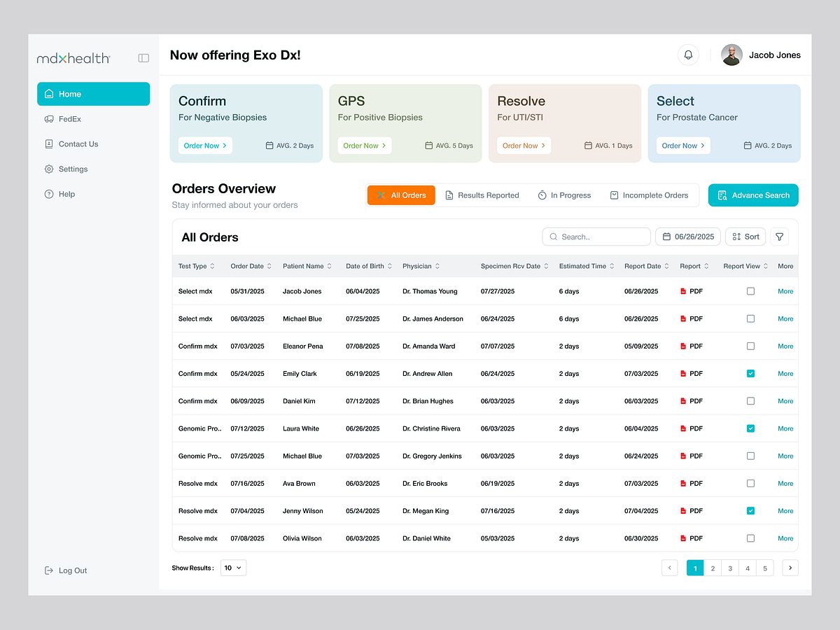Switch to Results Reported tab

[x=482, y=195]
